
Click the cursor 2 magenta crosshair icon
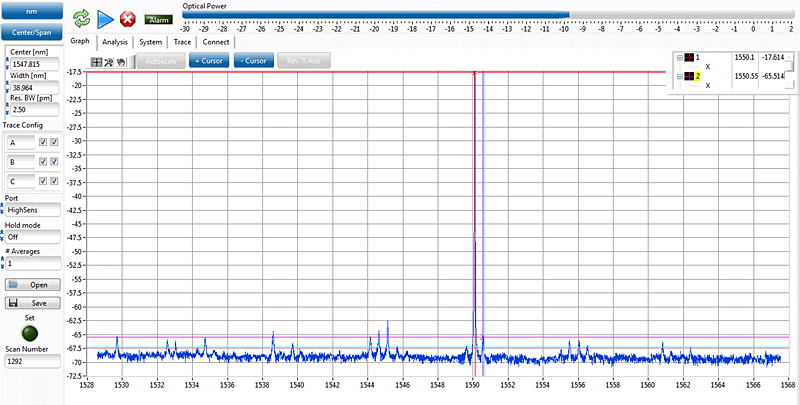coord(689,75)
